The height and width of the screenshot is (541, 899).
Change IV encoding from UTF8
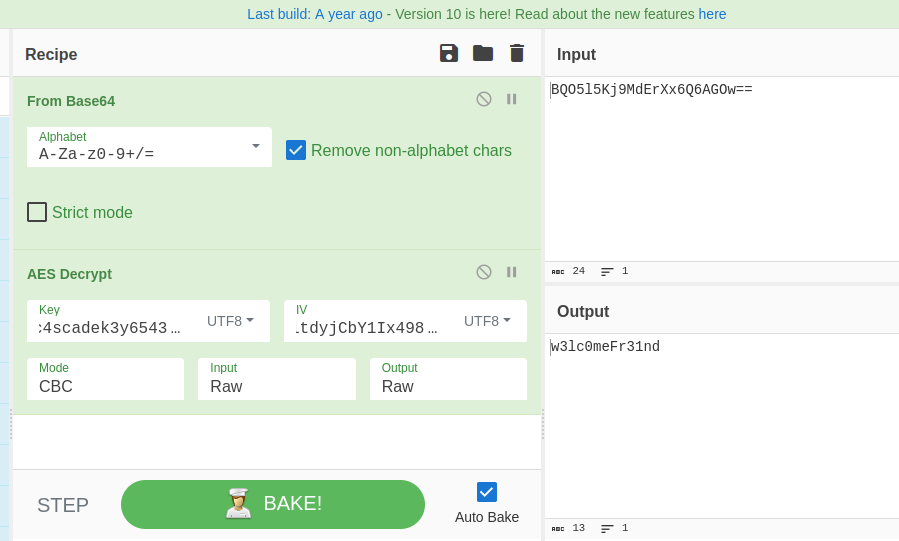(487, 321)
